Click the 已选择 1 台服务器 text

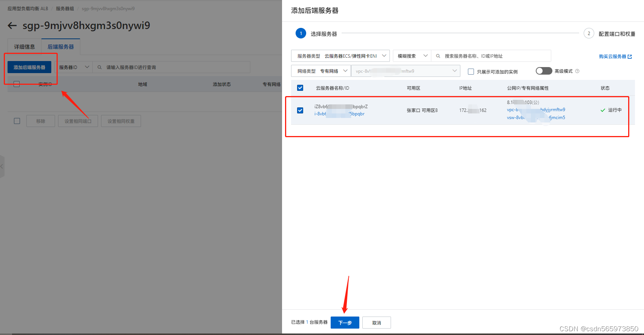click(x=309, y=322)
